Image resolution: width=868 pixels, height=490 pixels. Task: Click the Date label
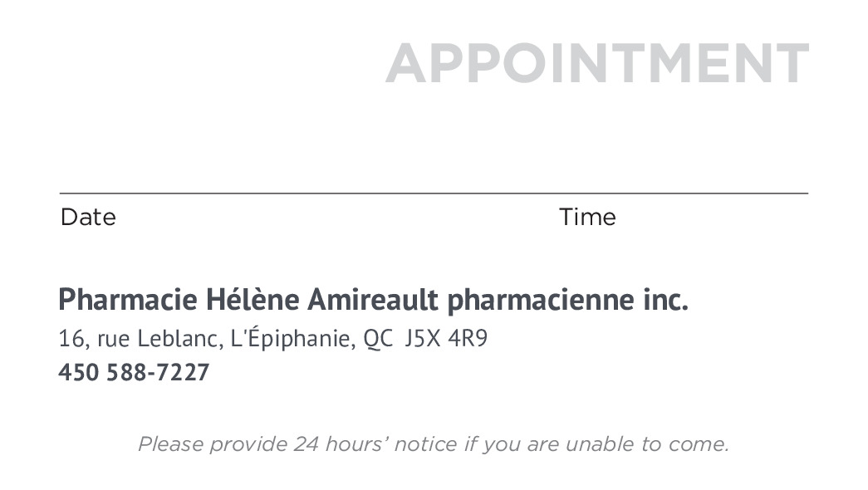coord(88,218)
